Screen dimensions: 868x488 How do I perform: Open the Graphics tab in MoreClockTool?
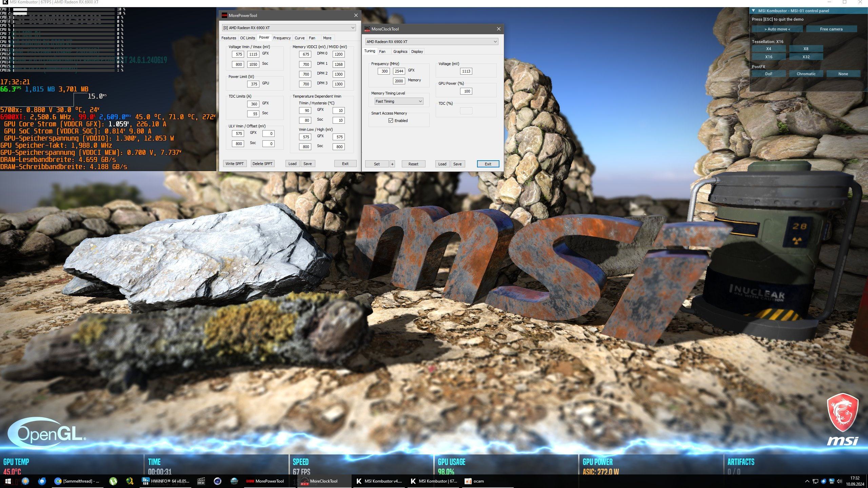click(400, 52)
